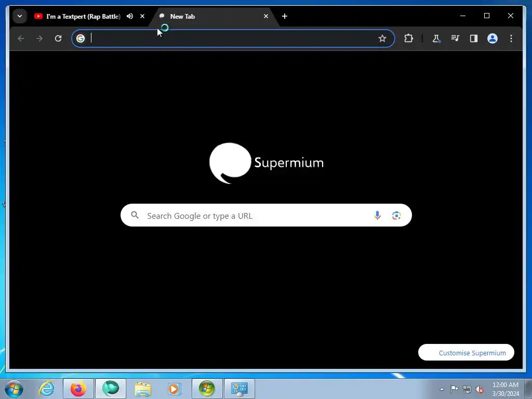Show hidden tray icons arrow
The height and width of the screenshot is (399, 532).
[x=442, y=389]
